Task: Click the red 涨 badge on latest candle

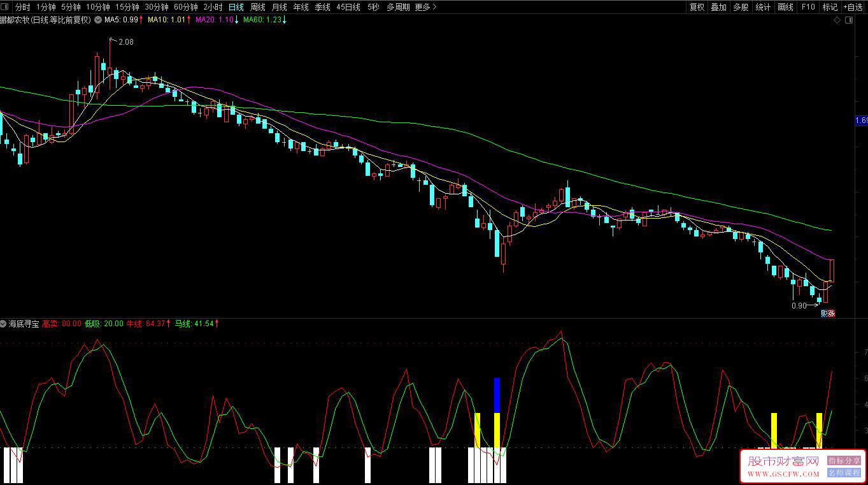Action: (x=830, y=313)
